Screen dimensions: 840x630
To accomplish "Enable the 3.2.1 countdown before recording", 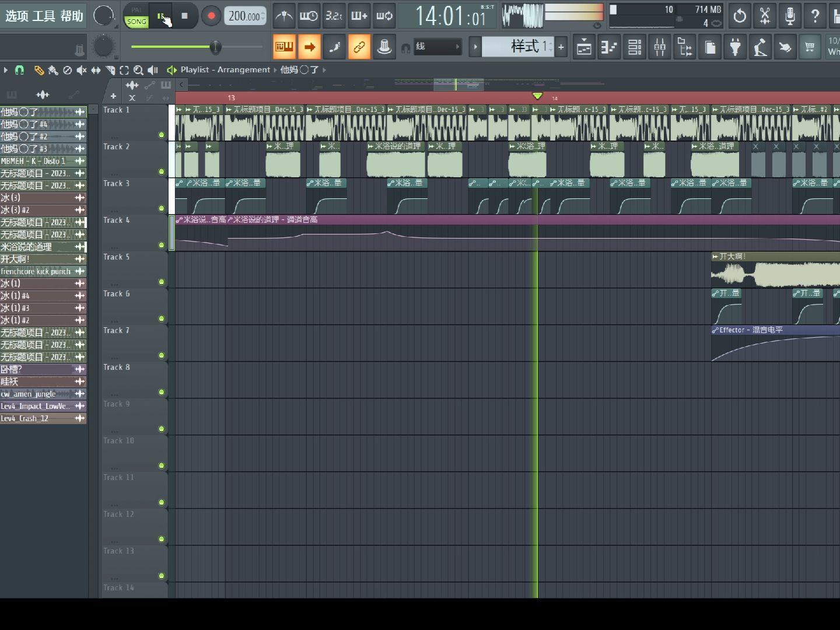I will (x=334, y=16).
